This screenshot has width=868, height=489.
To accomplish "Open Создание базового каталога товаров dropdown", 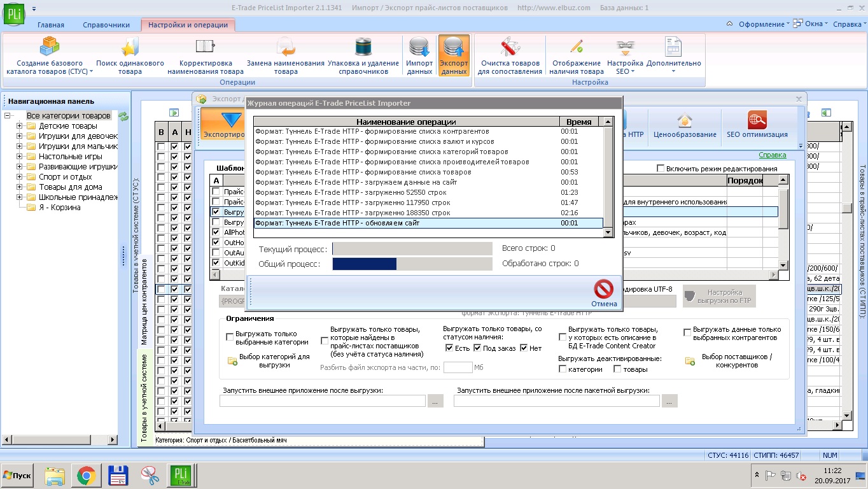I will pos(50,55).
